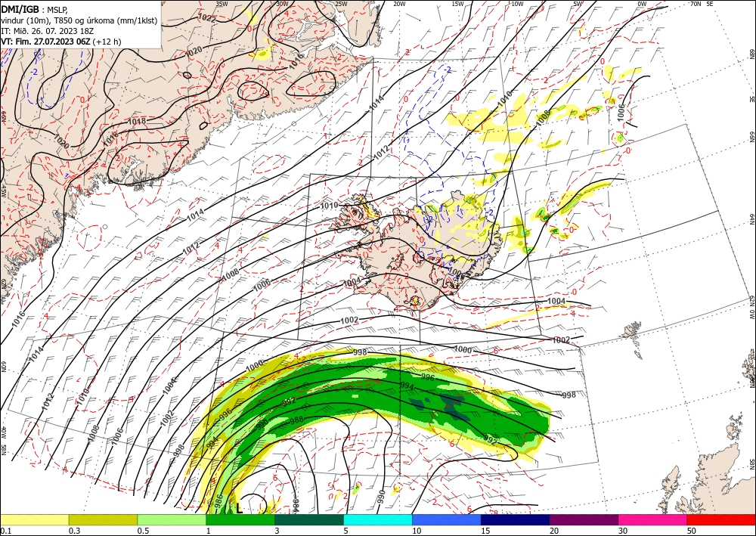756x536 pixels.
Task: Click the '45W' longitude label
Action: click(x=3, y=191)
